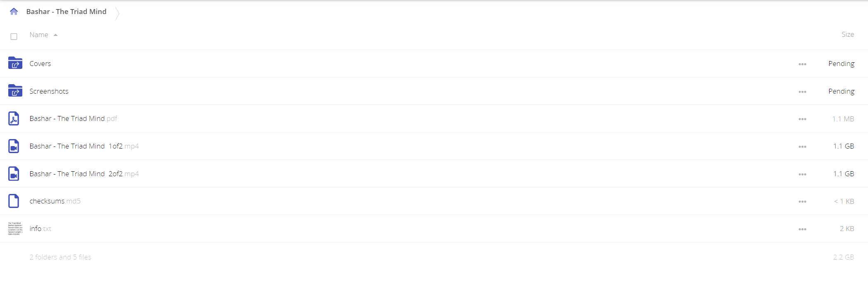Click the PDF icon for Bashar - The Triad Mind
The height and width of the screenshot is (300, 868).
click(14, 118)
